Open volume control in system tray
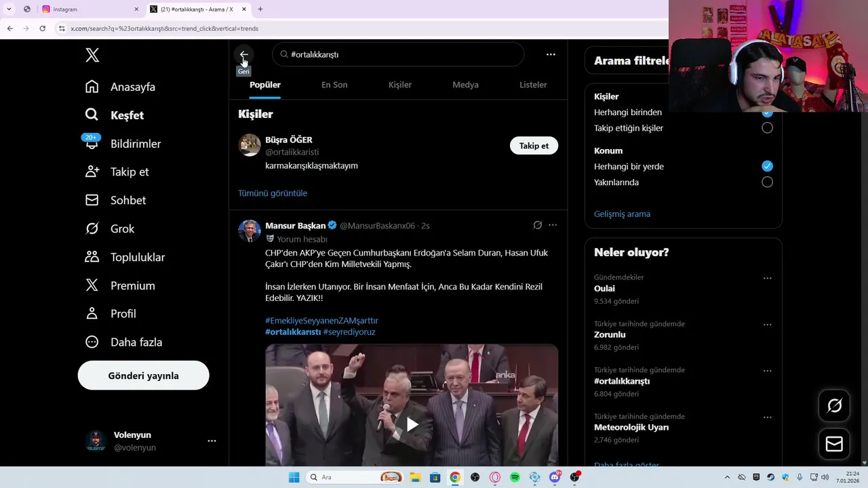The width and height of the screenshot is (868, 488). pos(825,477)
